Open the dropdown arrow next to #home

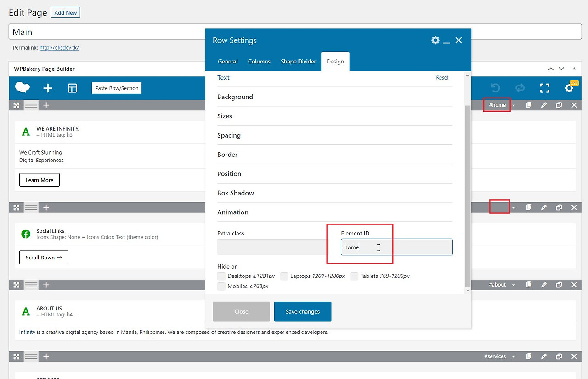[514, 106]
